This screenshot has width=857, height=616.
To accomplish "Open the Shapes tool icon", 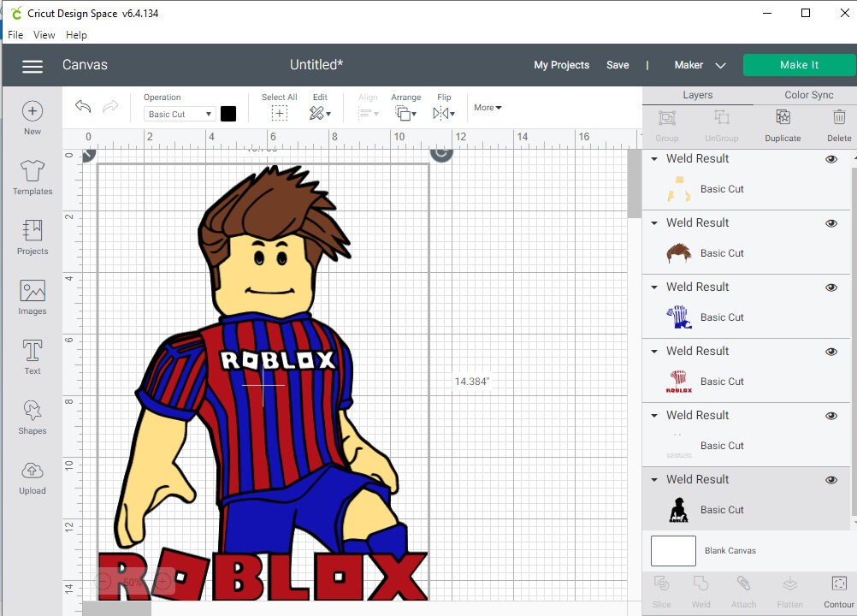I will [x=33, y=410].
